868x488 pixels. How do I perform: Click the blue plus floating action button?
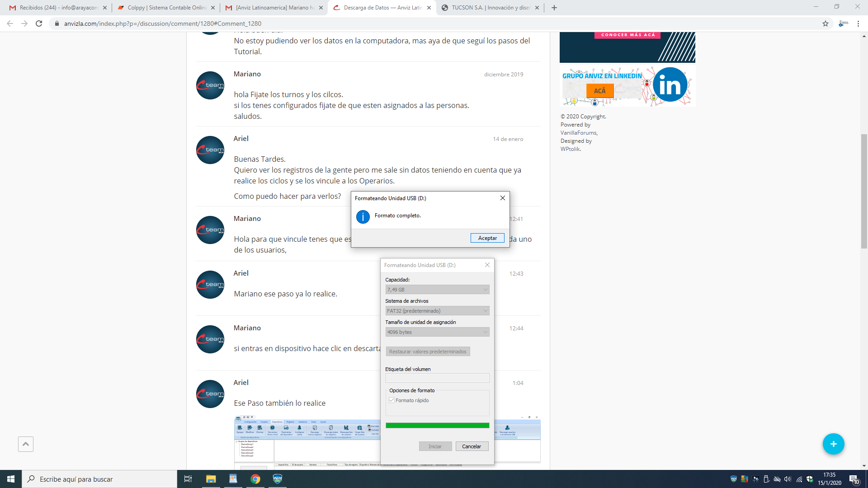point(833,444)
